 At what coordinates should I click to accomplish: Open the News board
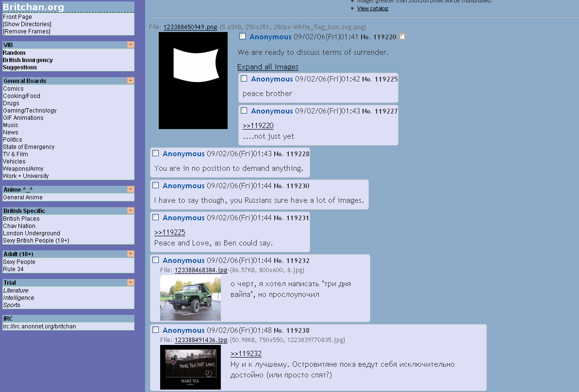11,132
